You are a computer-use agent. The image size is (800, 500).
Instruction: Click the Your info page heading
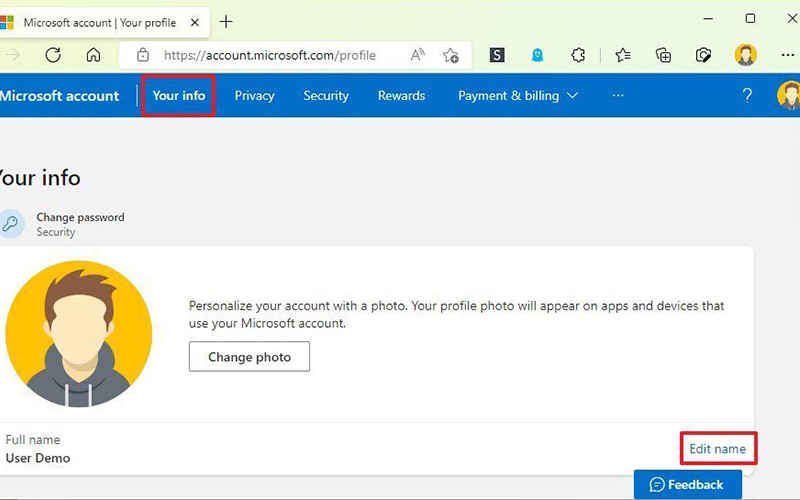click(40, 178)
